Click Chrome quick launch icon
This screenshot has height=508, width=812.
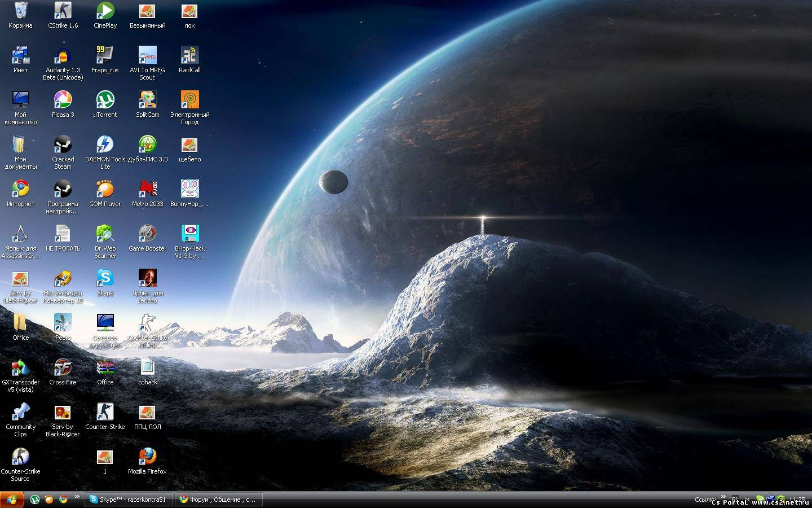coord(63,500)
